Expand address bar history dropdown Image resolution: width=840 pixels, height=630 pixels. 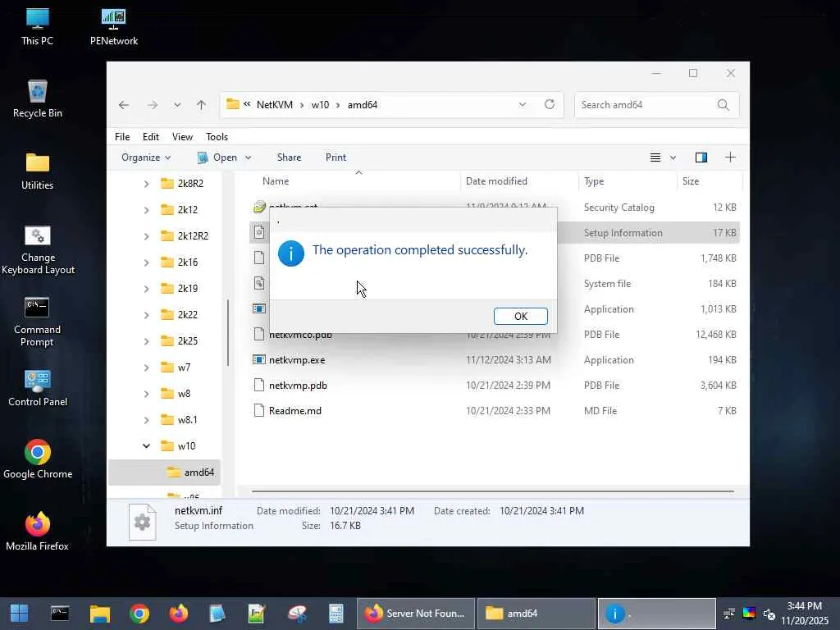[523, 104]
